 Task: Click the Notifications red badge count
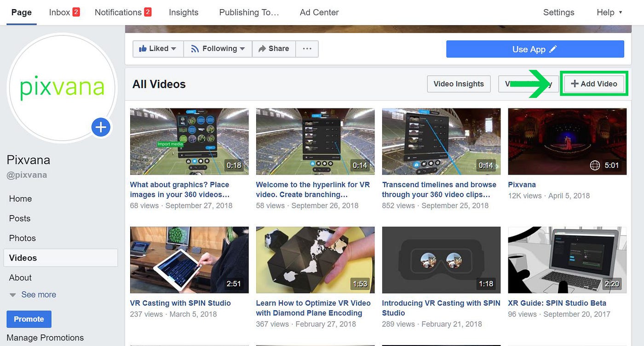tap(148, 12)
